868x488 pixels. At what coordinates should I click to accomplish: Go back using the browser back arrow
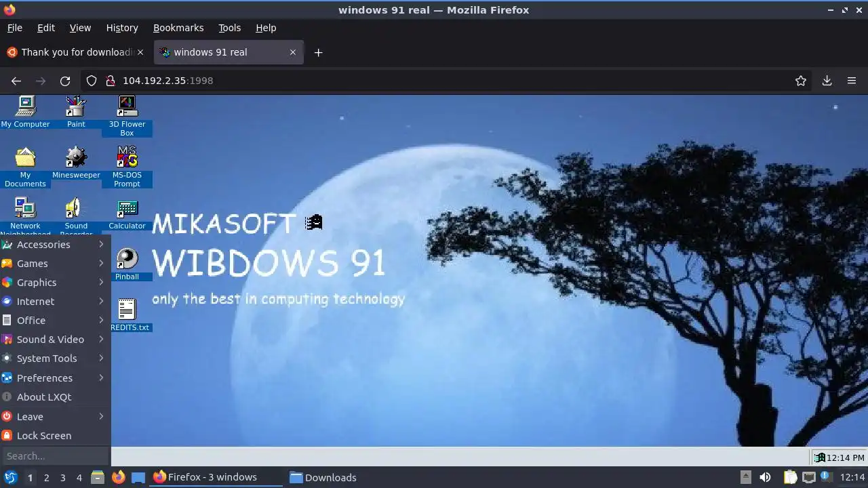(x=16, y=81)
